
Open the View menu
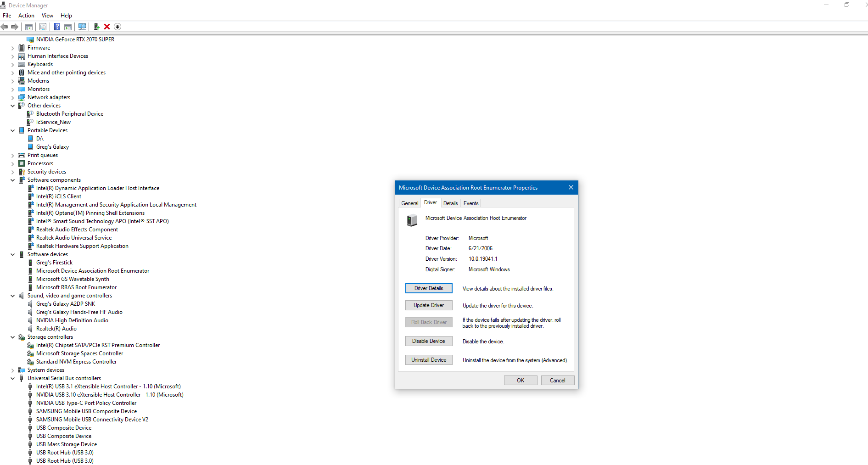tap(47, 16)
